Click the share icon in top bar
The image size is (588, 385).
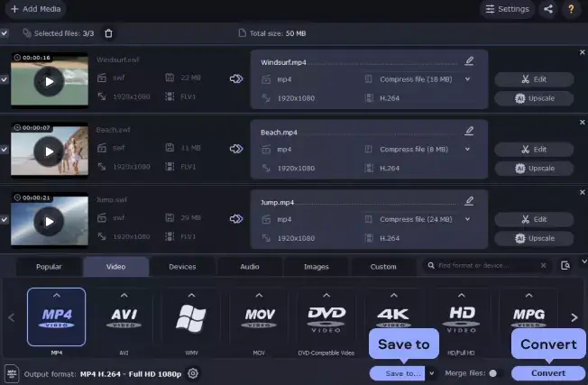548,9
